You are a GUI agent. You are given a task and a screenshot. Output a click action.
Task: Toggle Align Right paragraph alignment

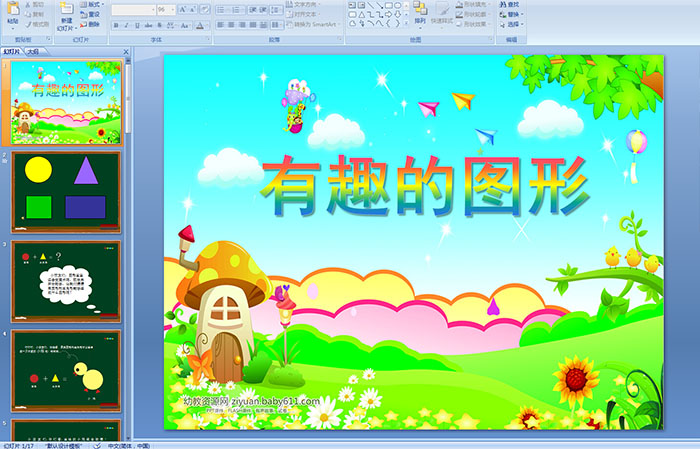click(x=242, y=25)
